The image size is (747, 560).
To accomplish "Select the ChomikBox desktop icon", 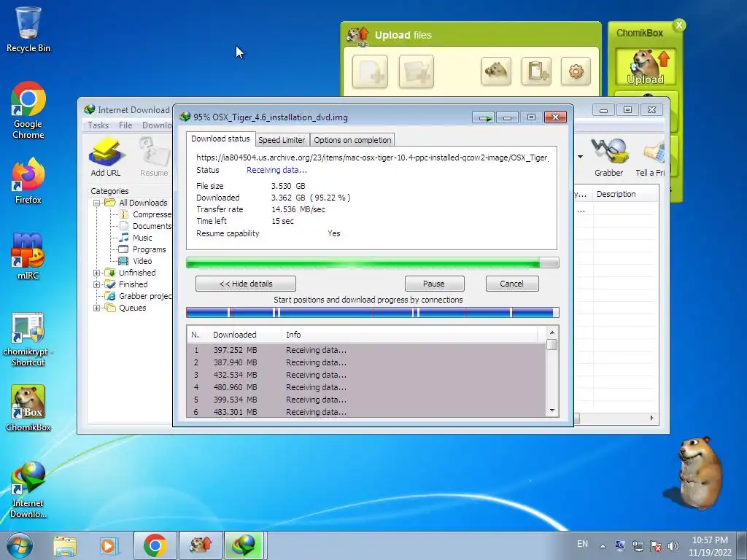I will point(28,408).
